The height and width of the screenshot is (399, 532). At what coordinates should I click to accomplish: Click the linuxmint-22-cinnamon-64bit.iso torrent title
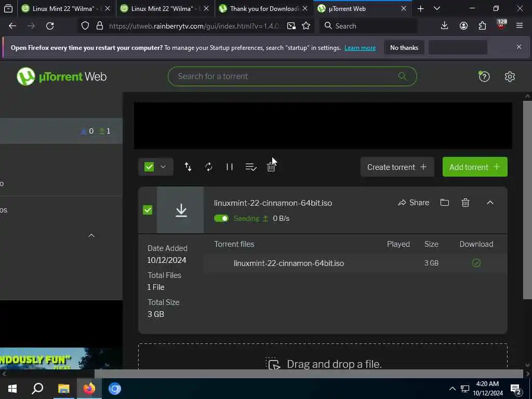point(273,203)
